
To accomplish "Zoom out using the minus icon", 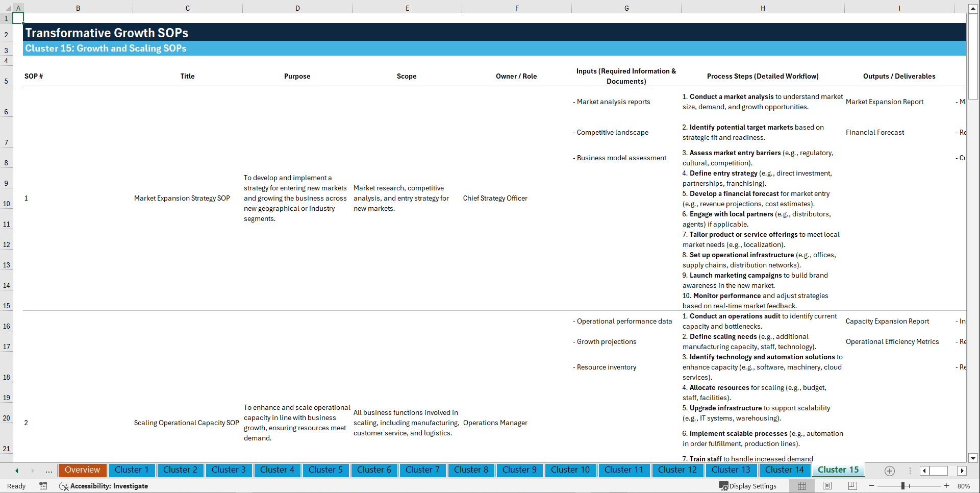I will coord(872,486).
